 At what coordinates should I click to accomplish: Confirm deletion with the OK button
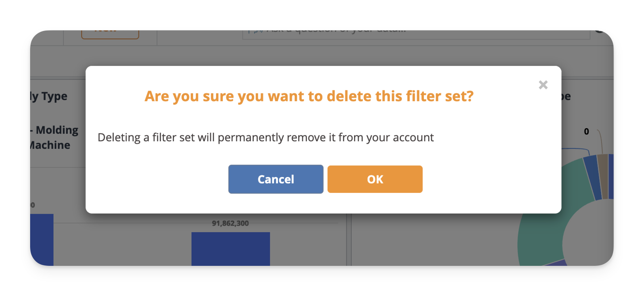375,179
